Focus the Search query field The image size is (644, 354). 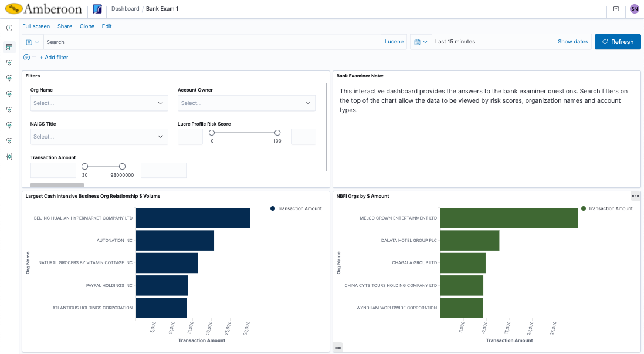click(213, 42)
